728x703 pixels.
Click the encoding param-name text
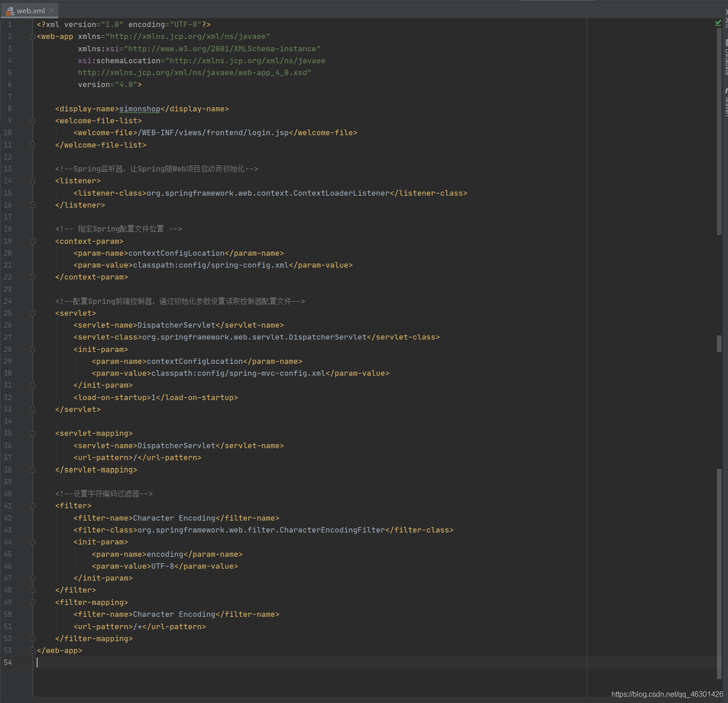(165, 555)
